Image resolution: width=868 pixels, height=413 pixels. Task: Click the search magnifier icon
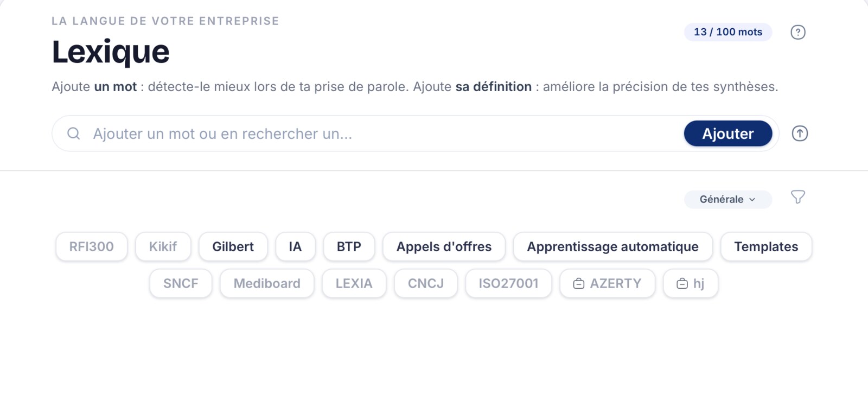[74, 134]
